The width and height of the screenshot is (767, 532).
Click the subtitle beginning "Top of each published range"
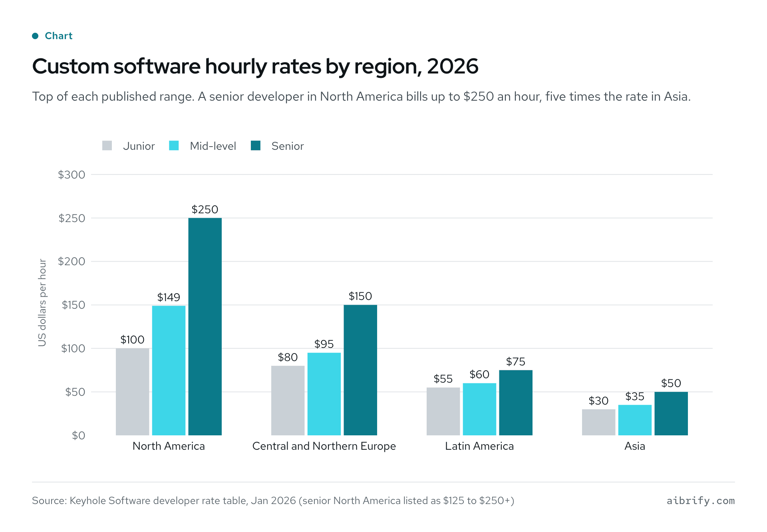(362, 97)
